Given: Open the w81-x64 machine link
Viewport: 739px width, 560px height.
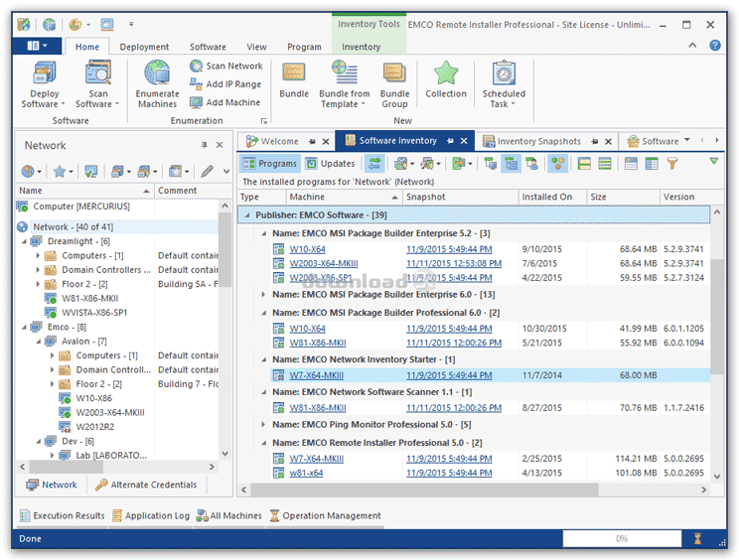Looking at the screenshot, I should pos(306,473).
